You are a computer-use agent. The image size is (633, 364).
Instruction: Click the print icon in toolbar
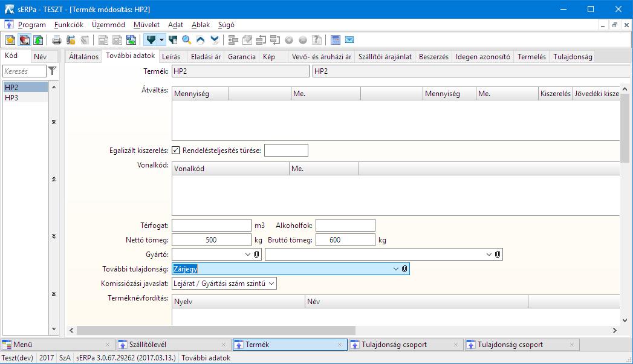[x=56, y=41]
